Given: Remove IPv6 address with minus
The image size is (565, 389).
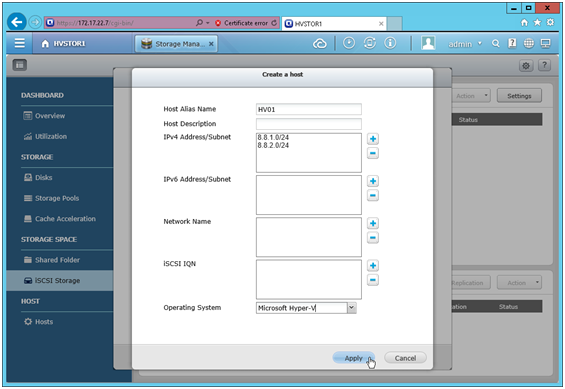Looking at the screenshot, I should (373, 195).
